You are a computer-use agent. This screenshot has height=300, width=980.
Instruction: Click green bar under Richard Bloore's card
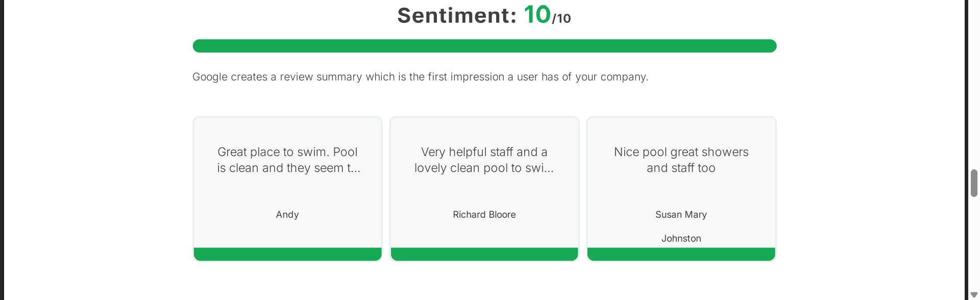click(484, 254)
